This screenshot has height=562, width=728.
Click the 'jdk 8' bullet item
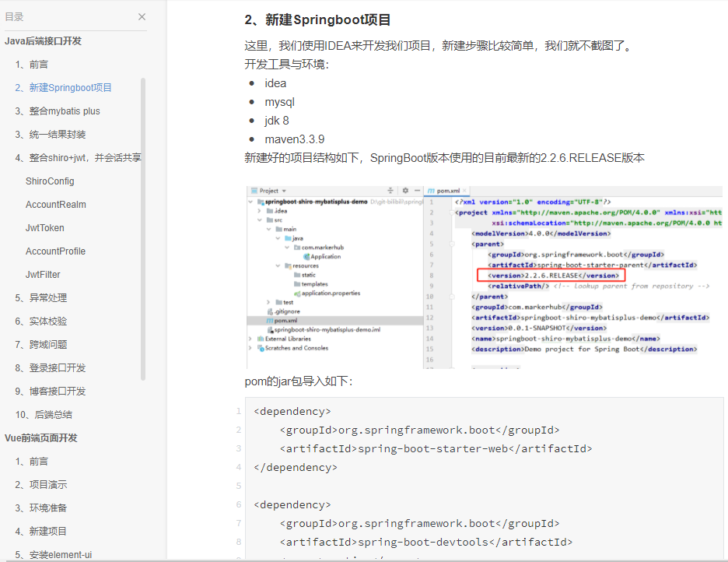(277, 121)
